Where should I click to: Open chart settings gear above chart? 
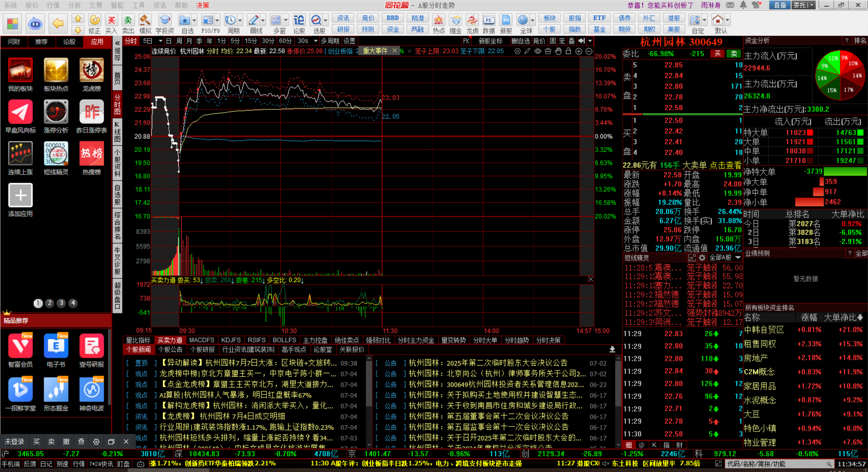[517, 51]
